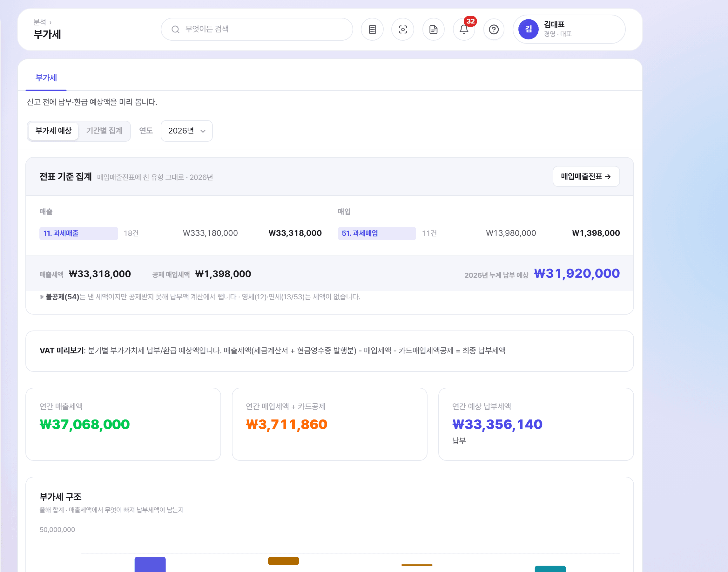Click the purple bar in 부가세 구조 chart
Image resolution: width=728 pixels, height=572 pixels.
tap(150, 564)
